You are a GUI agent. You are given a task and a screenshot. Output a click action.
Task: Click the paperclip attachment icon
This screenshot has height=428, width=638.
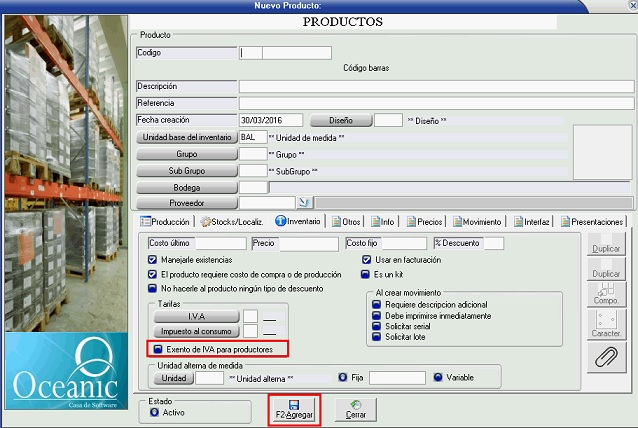click(605, 355)
